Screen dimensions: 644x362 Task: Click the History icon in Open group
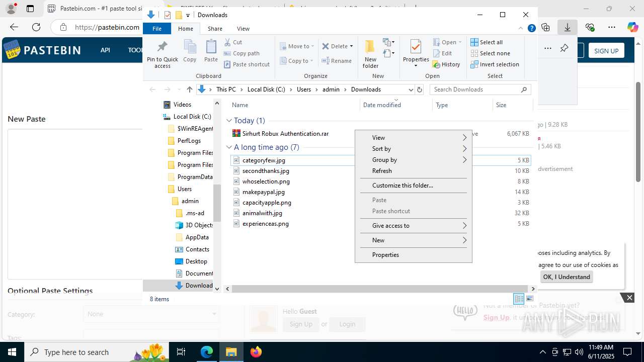click(x=437, y=64)
